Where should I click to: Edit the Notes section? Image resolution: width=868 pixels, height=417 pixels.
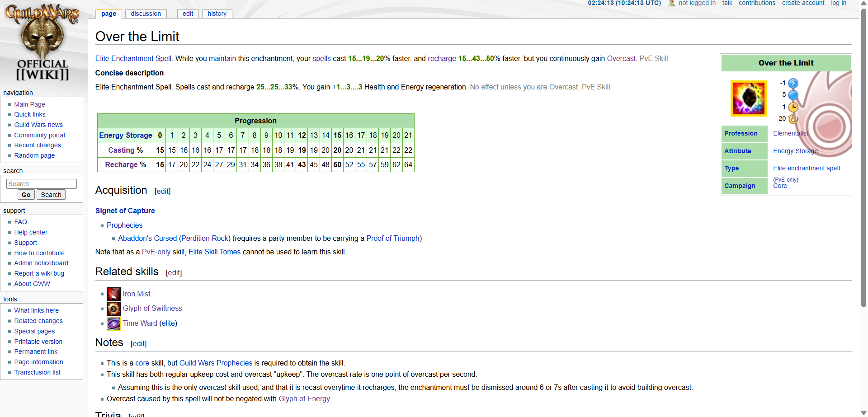138,344
